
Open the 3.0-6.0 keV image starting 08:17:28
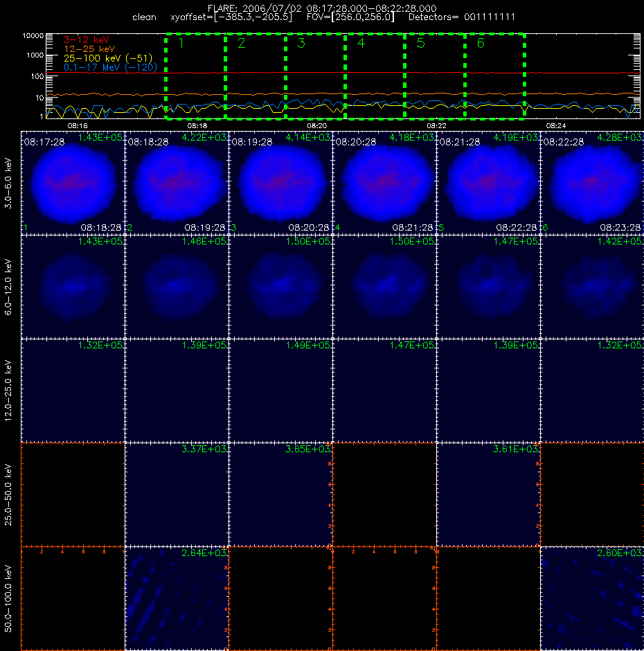[73, 183]
